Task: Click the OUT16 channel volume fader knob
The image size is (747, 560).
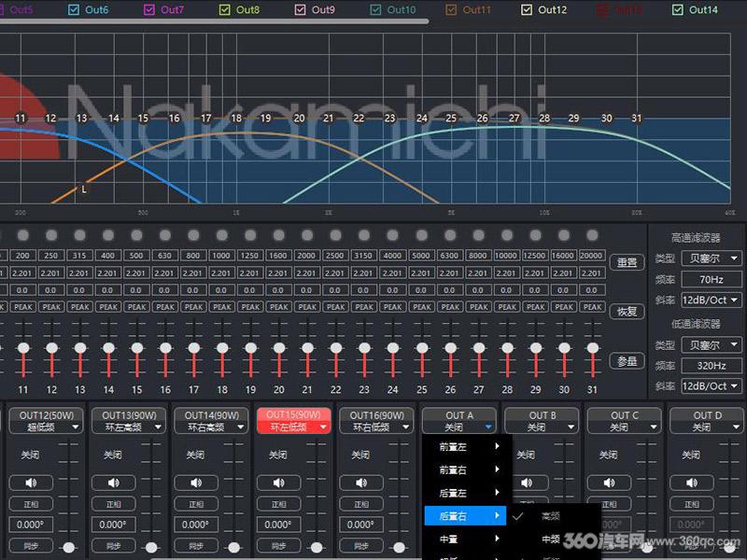Action: [399, 548]
